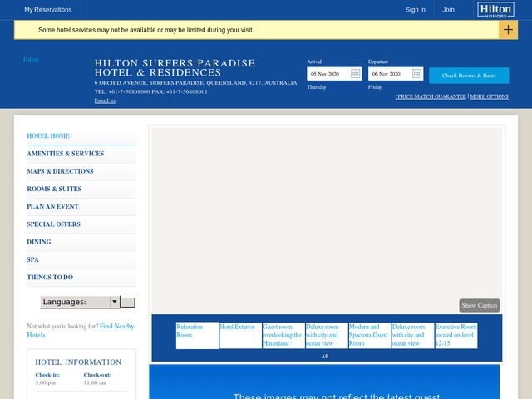Expand the yellow notice with plus icon
Screen dimensions: 532x399
pyautogui.click(x=508, y=30)
